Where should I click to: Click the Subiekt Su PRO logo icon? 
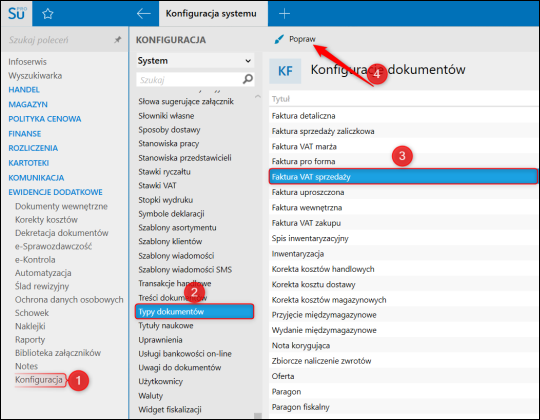pos(17,13)
